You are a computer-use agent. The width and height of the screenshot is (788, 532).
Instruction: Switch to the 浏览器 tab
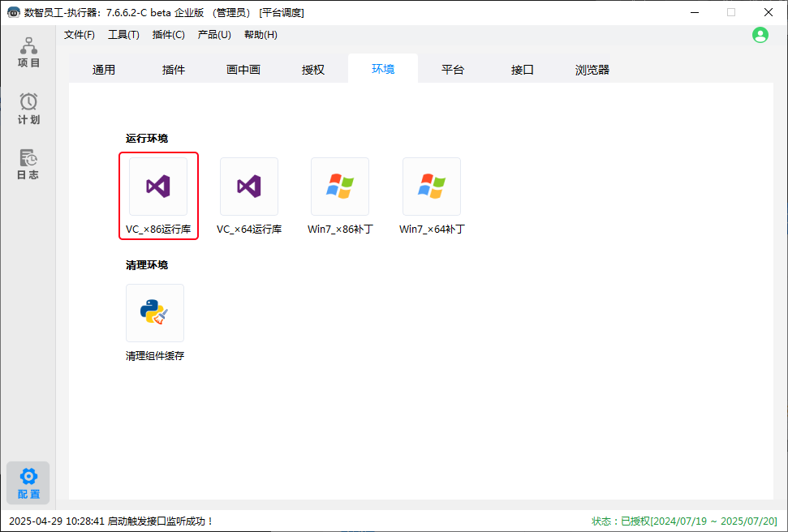point(592,69)
